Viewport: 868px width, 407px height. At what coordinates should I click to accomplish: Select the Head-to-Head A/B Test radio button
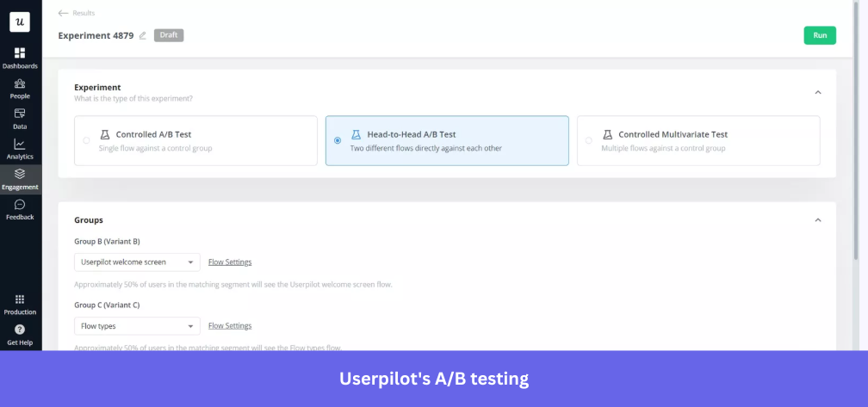[x=338, y=140]
